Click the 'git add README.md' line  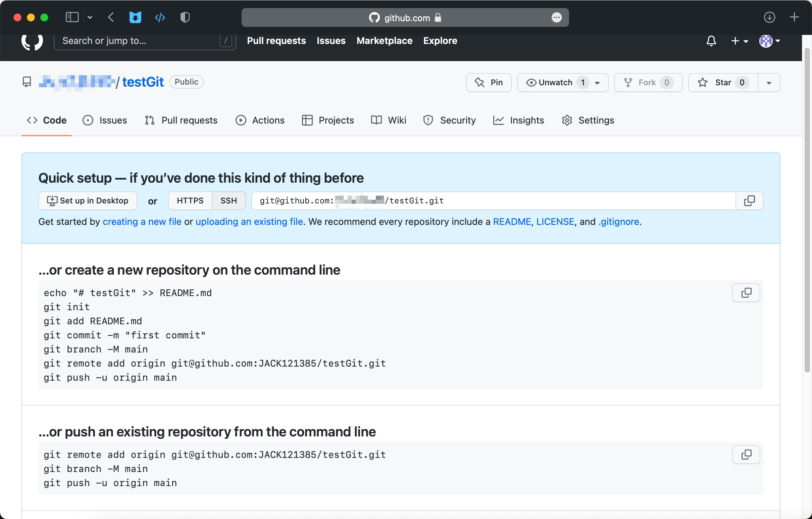click(93, 321)
